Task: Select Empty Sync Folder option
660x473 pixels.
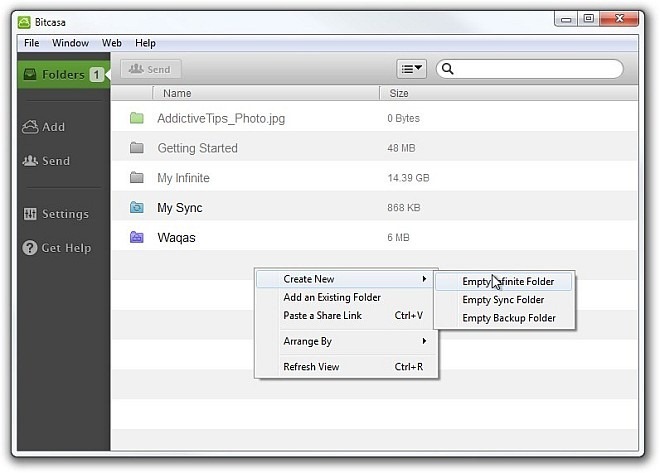Action: pyautogui.click(x=504, y=300)
